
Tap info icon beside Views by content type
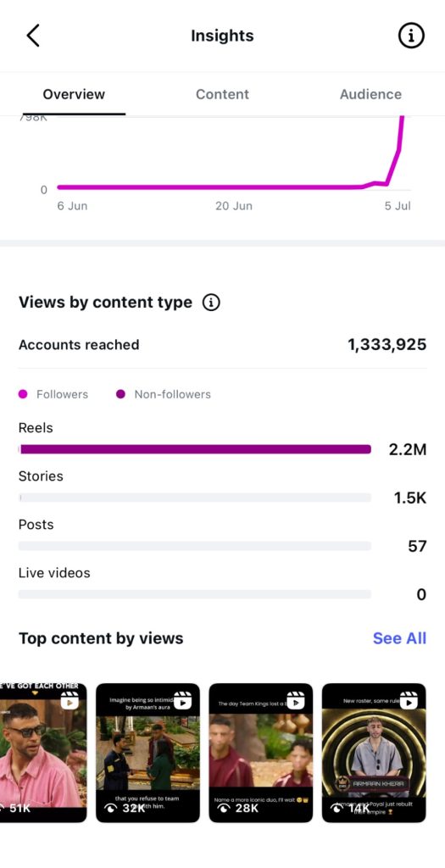[211, 303]
